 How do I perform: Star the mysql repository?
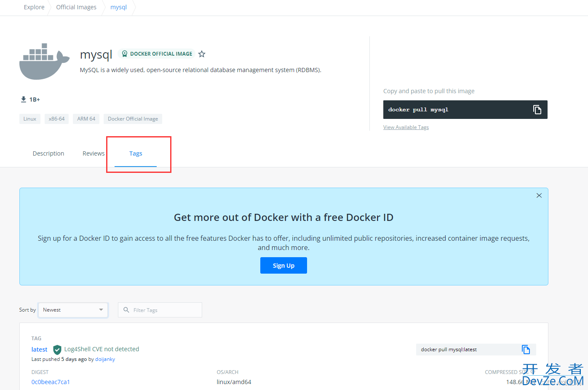[x=202, y=54]
